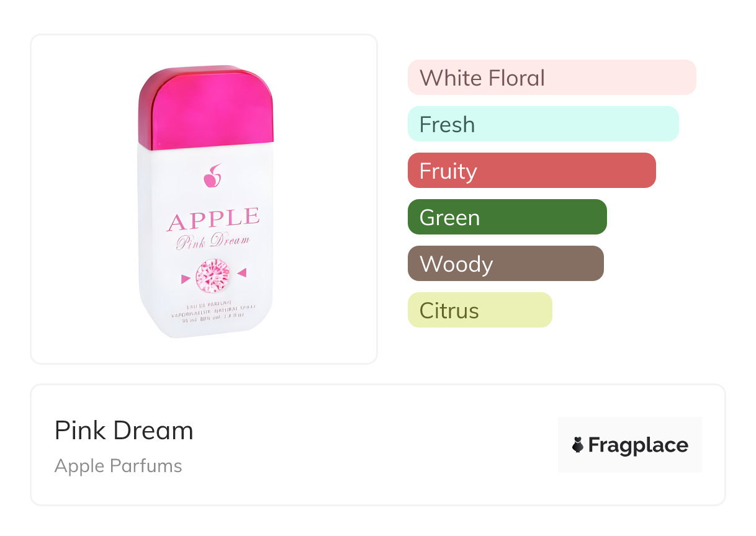The width and height of the screenshot is (756, 536).
Task: Click the cursive Pink Dream bottle label
Action: click(212, 241)
